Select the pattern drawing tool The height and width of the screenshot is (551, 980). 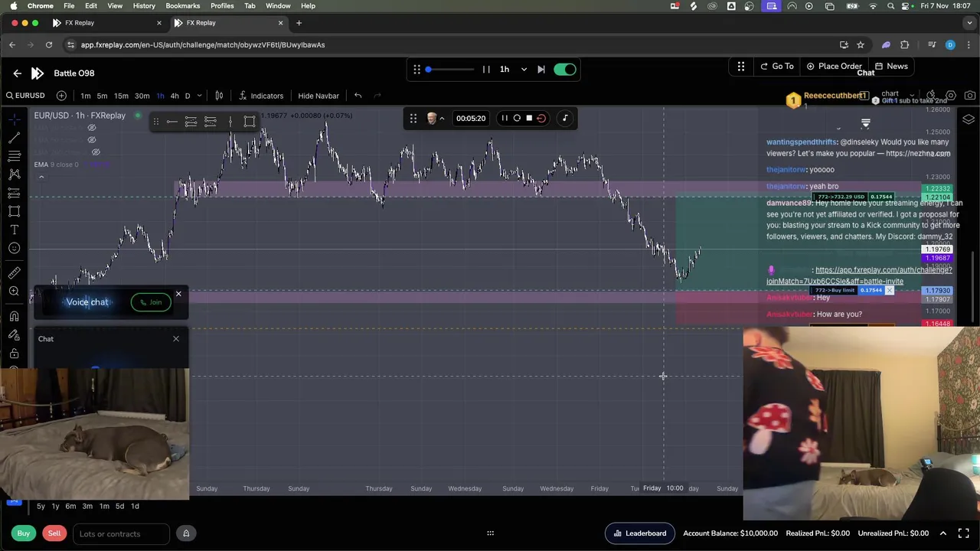point(14,174)
